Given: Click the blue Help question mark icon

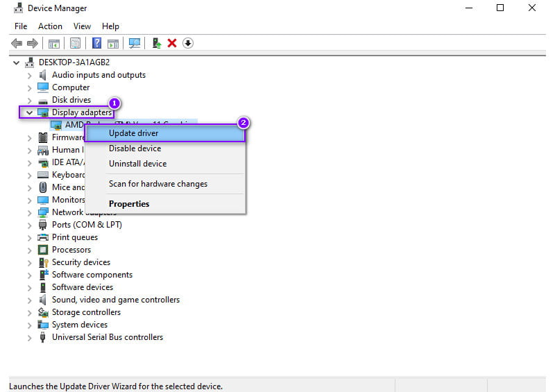Looking at the screenshot, I should click(x=97, y=43).
